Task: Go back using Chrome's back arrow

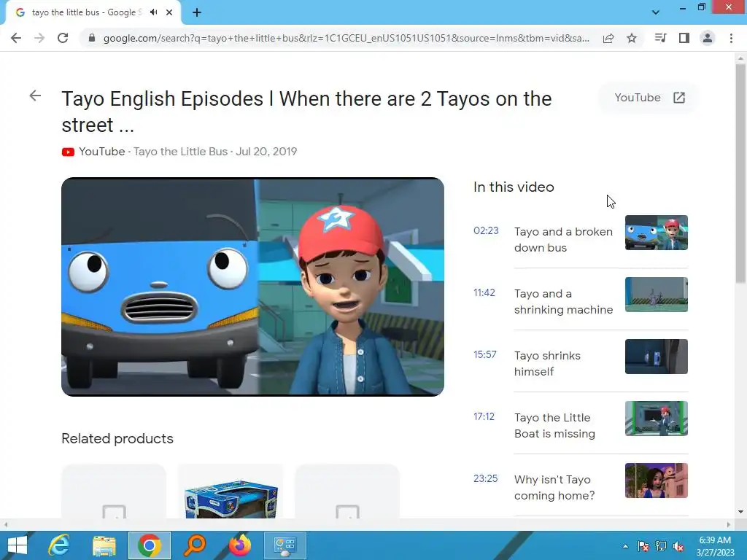Action: coord(16,38)
